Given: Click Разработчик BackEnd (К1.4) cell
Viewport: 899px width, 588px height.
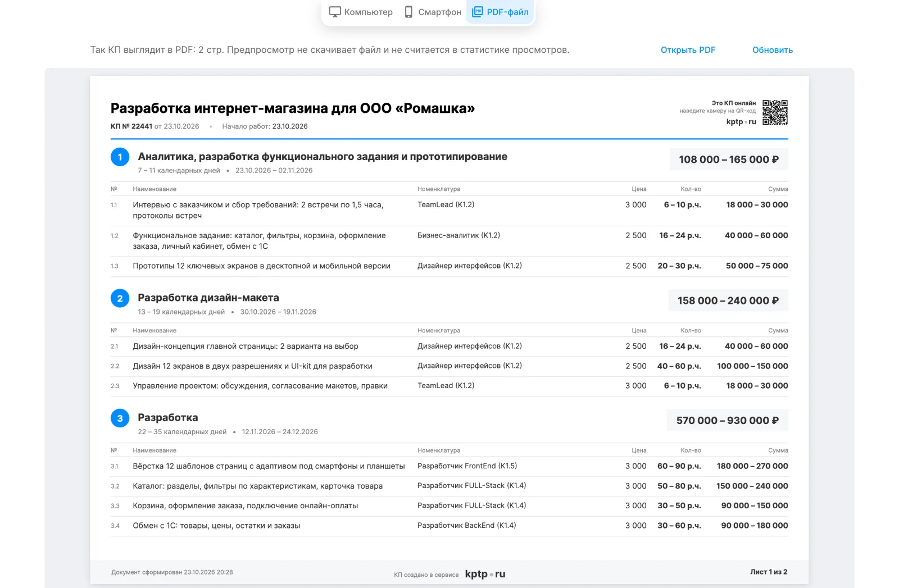Looking at the screenshot, I should [466, 526].
